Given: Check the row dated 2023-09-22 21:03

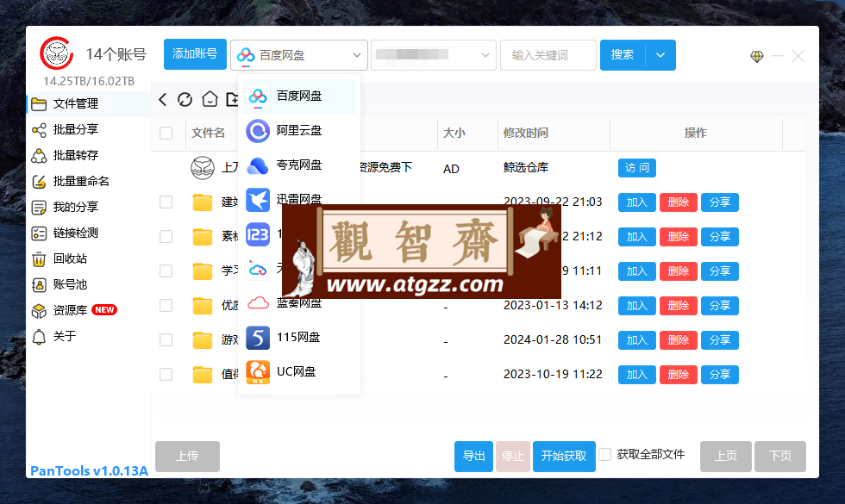Looking at the screenshot, I should [x=166, y=202].
